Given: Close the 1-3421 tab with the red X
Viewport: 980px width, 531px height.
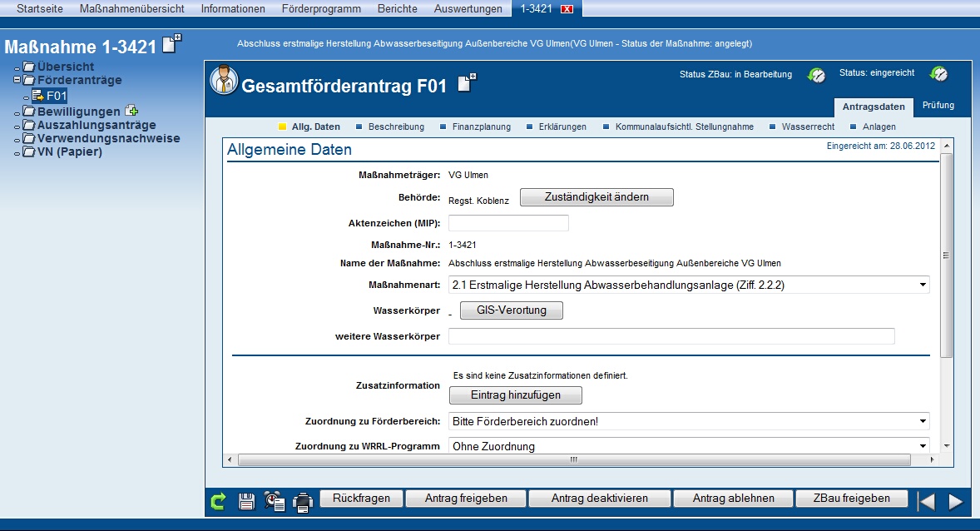Looking at the screenshot, I should 567,9.
